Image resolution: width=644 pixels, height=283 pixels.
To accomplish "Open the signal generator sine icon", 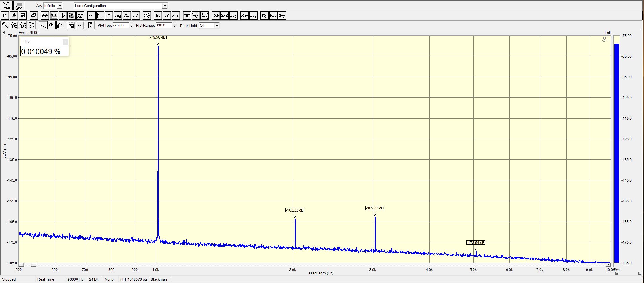I will click(147, 16).
